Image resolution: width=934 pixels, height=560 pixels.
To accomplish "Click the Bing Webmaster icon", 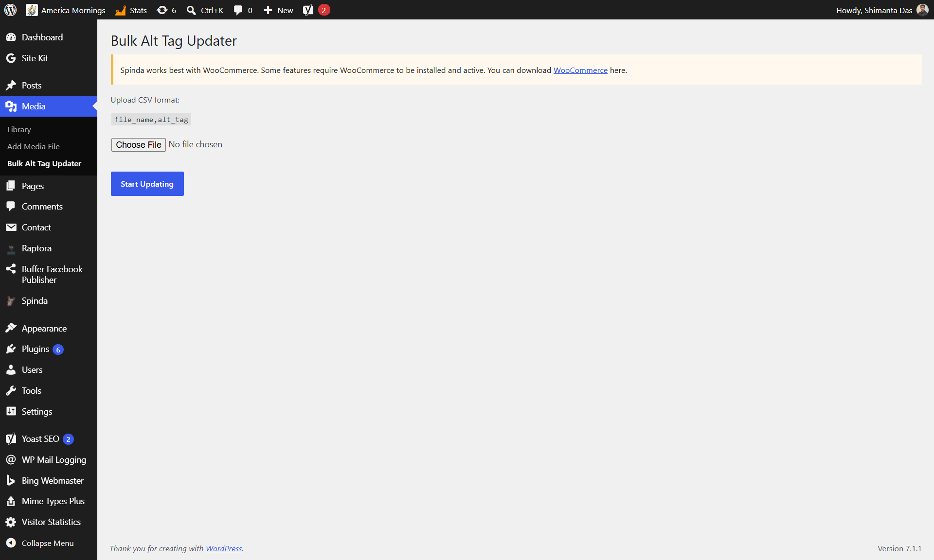I will click(11, 480).
